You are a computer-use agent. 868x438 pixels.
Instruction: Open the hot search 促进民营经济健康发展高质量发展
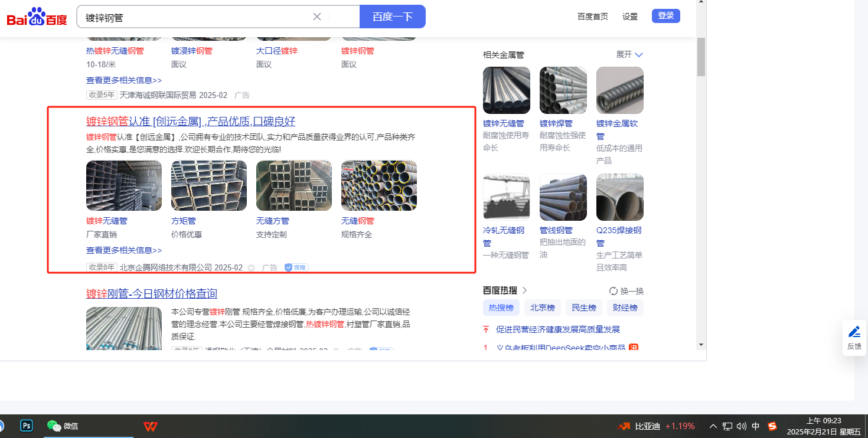click(558, 329)
